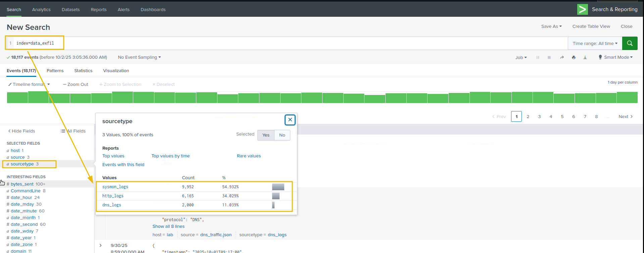Close the sourcetype field popup

(290, 120)
